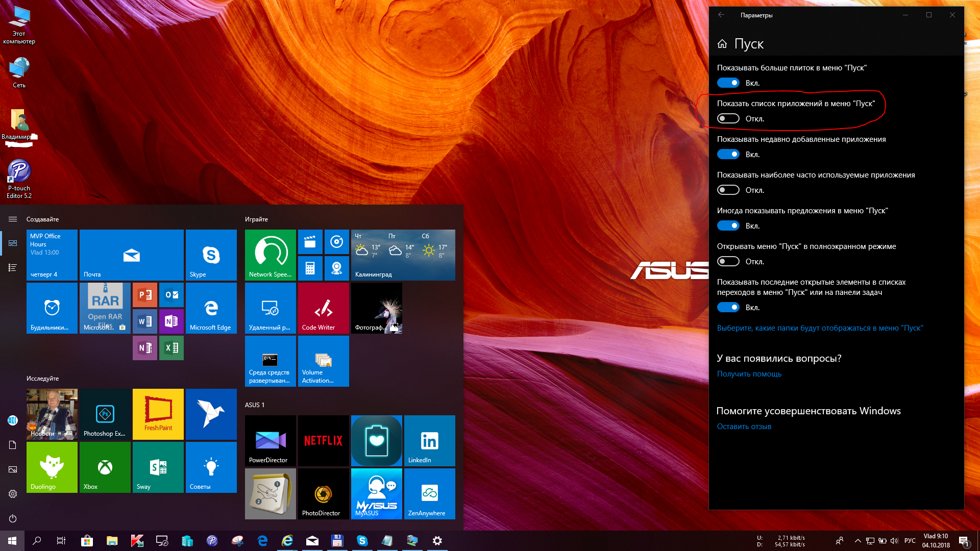Image resolution: width=980 pixels, height=551 pixels.
Task: Click taskbar search icon
Action: click(38, 541)
